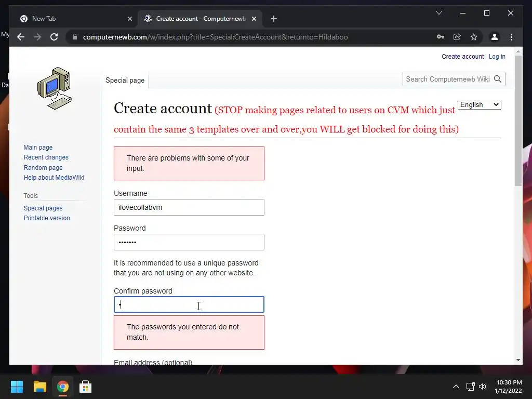Open the Windows Start menu
Image resolution: width=532 pixels, height=399 pixels.
[x=17, y=387]
